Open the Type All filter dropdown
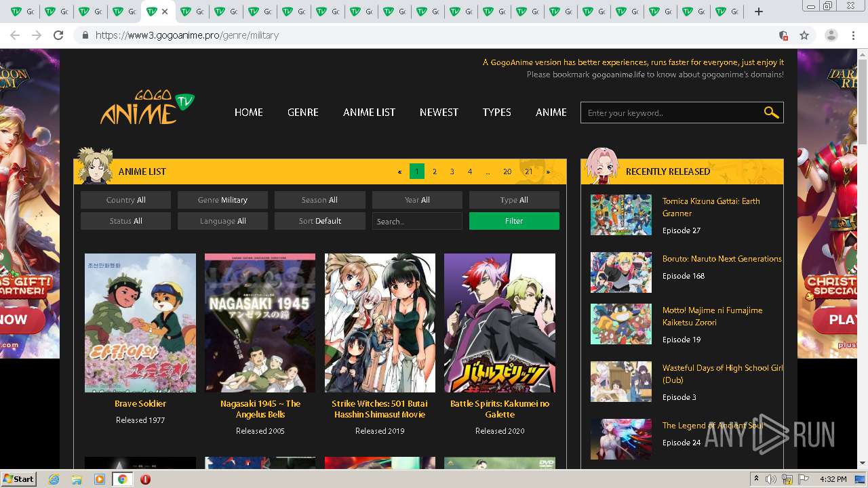This screenshot has width=868, height=488. (514, 200)
